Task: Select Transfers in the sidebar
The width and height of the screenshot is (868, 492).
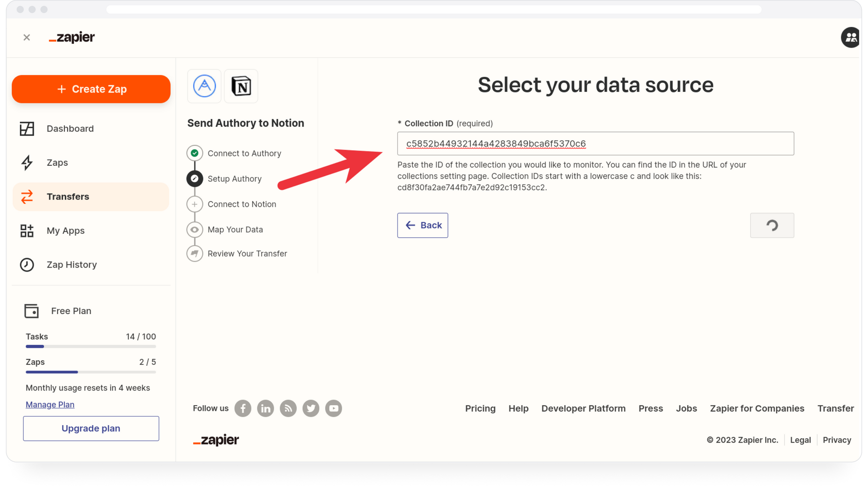Action: (x=91, y=197)
